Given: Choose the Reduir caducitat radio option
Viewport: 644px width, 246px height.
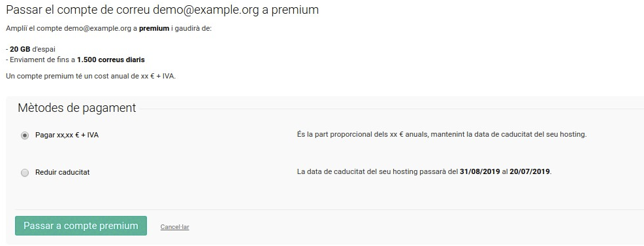Looking at the screenshot, I should (x=25, y=173).
